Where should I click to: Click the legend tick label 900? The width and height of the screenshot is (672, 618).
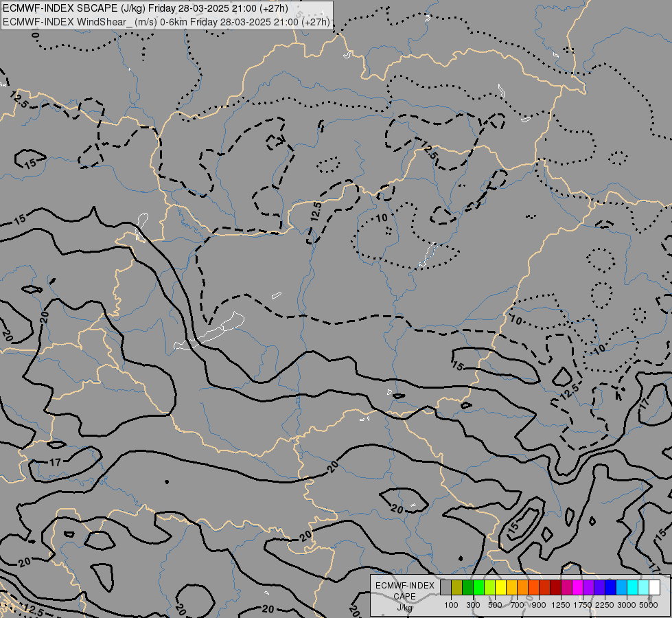[x=539, y=605]
